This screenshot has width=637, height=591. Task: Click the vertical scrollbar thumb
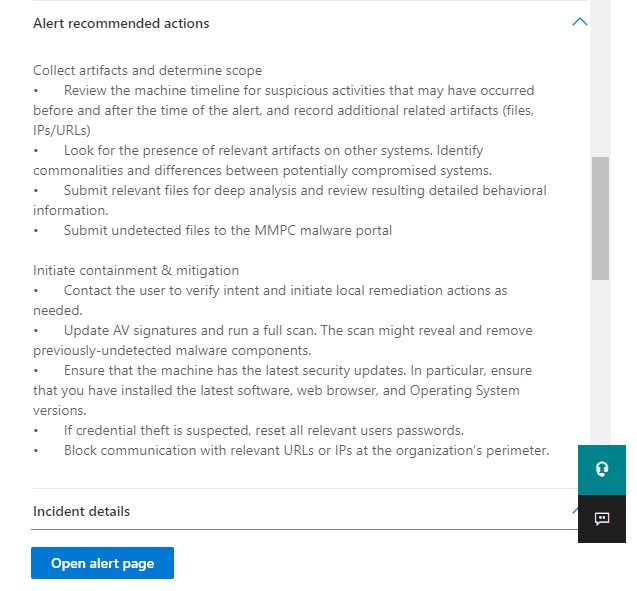600,217
